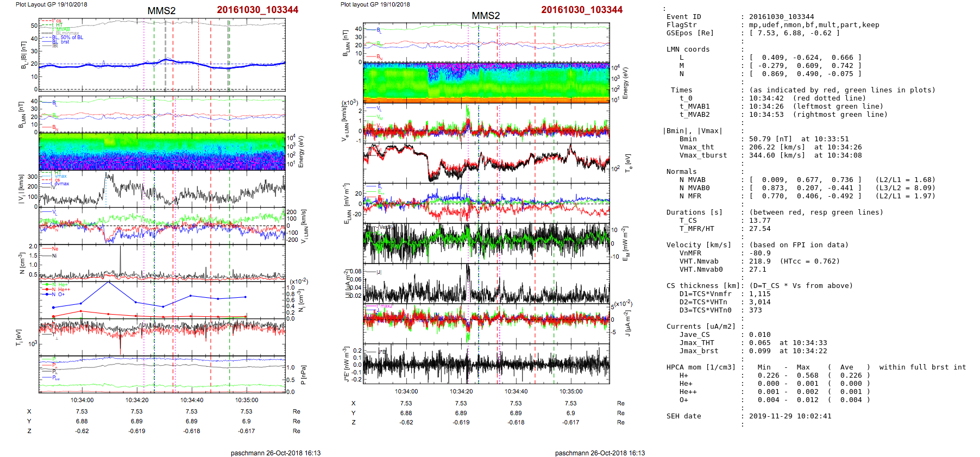
Task: Select the red 20161030_103344 heading on left plot
Action: click(x=257, y=10)
